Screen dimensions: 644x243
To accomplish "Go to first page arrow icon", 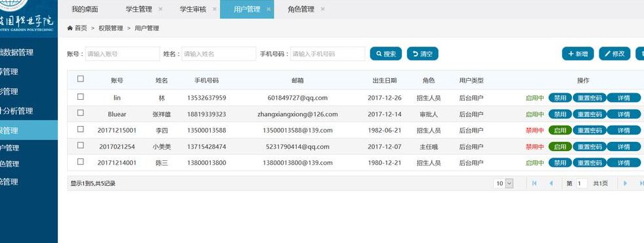I will 534,183.
